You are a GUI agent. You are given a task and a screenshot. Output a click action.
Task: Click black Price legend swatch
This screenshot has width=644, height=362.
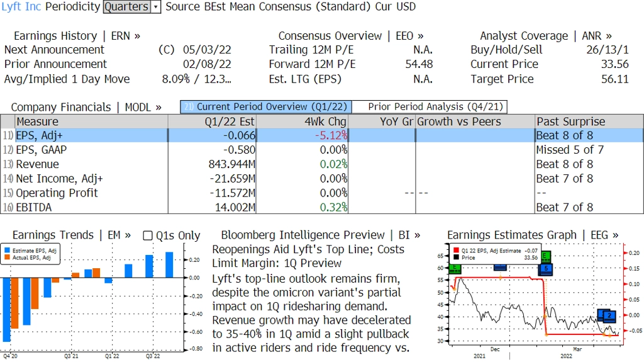[457, 257]
